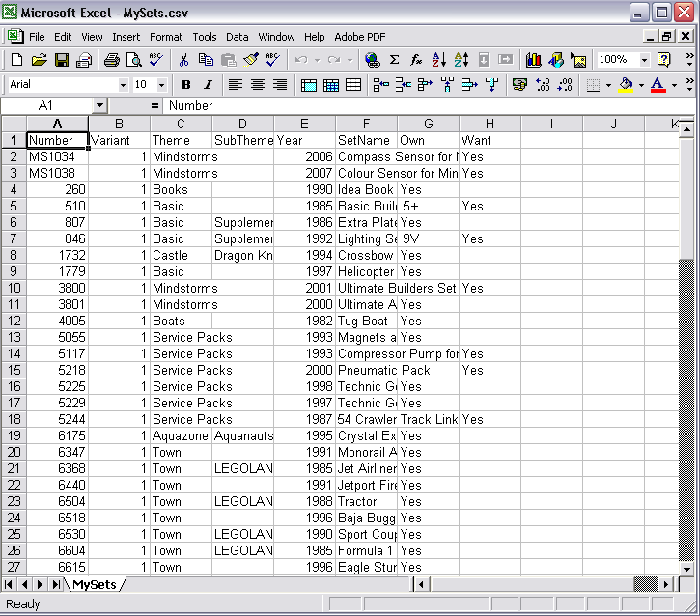Open the zoom 100% dropdown
This screenshot has height=616, width=700.
644,60
